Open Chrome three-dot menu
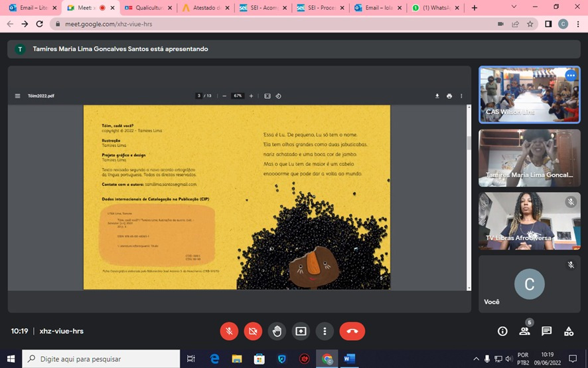This screenshot has height=368, width=588. tap(577, 24)
